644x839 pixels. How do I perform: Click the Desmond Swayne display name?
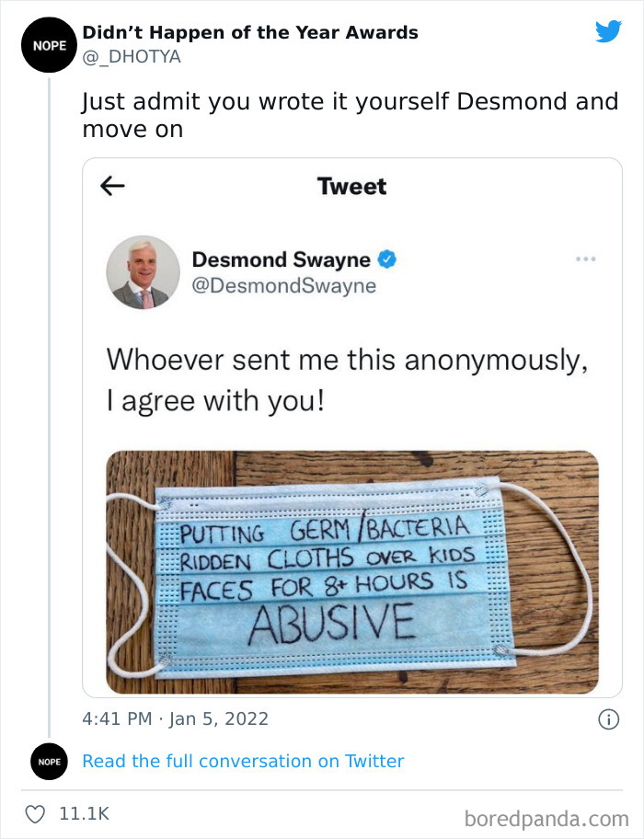click(281, 260)
